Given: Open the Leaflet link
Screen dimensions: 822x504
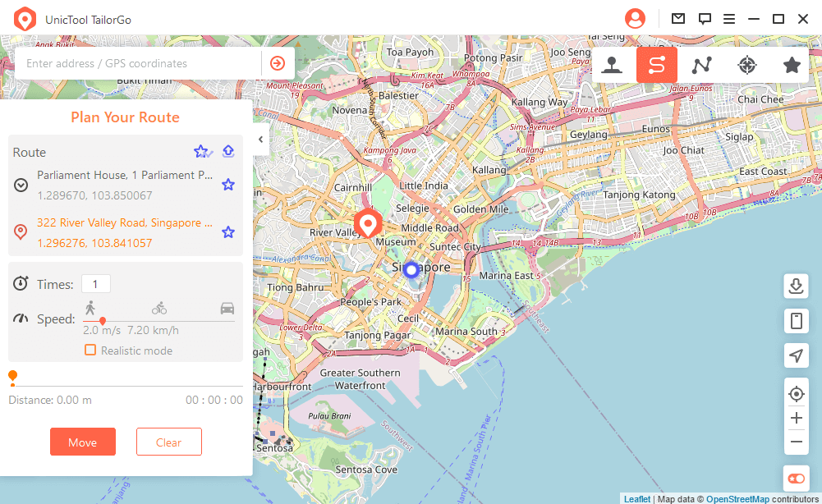Looking at the screenshot, I should point(637,499).
